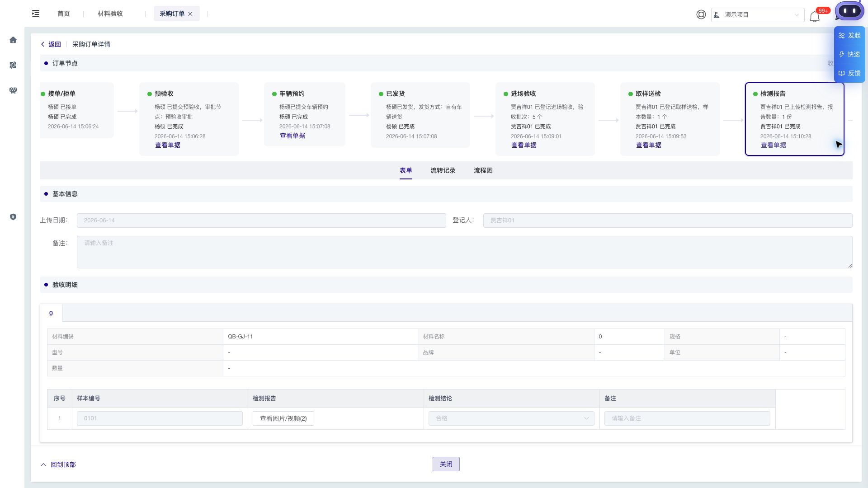Click the third left sidebar module icon
The width and height of the screenshot is (868, 488).
pos(13,90)
